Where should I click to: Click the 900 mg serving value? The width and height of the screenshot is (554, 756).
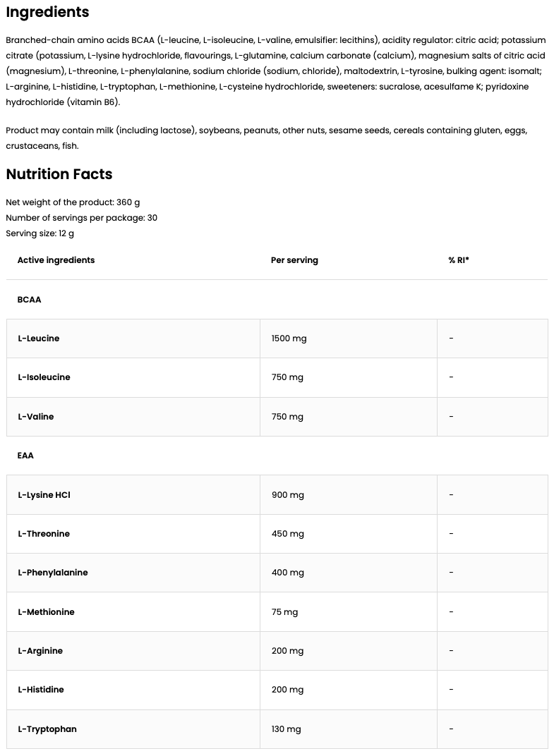pos(287,495)
